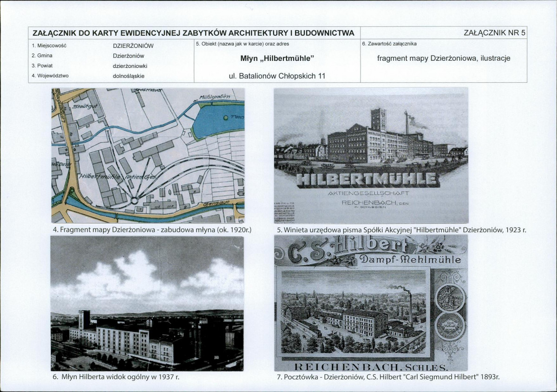Click the railway turntable circle on map
Viewport: 557px width, 392px height.
pyautogui.click(x=134, y=201)
